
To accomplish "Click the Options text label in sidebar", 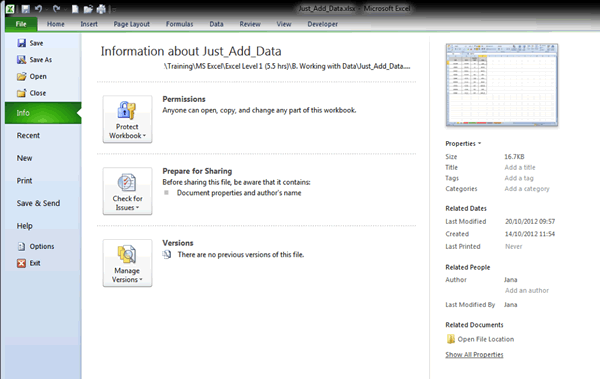I will click(x=42, y=247).
